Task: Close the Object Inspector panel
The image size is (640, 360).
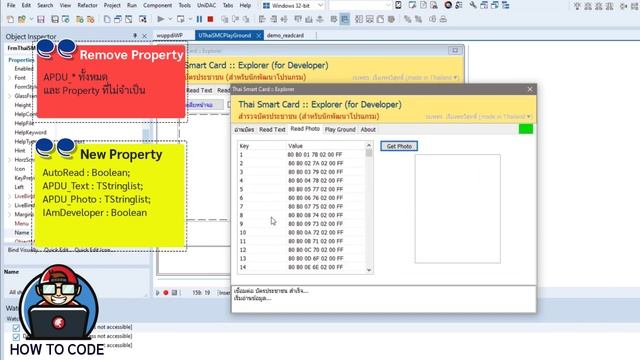Action: pyautogui.click(x=144, y=36)
